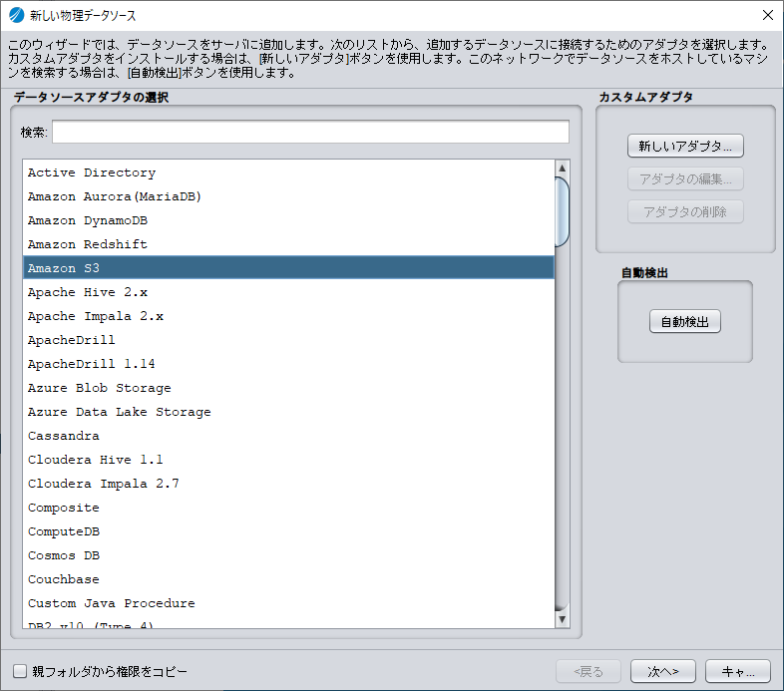
Task: Click the adapter list scrollbar thumb
Action: 562,212
